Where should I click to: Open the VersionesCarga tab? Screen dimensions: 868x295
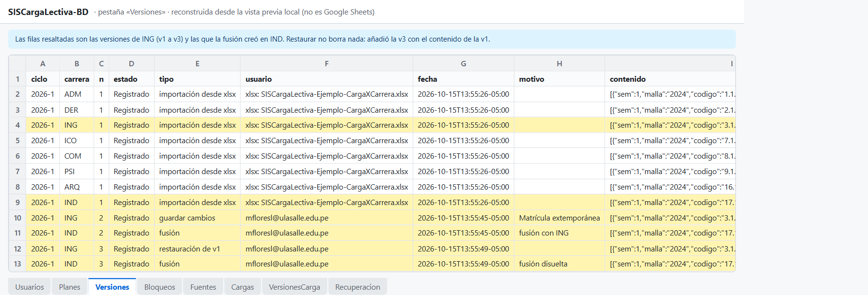[x=294, y=287]
